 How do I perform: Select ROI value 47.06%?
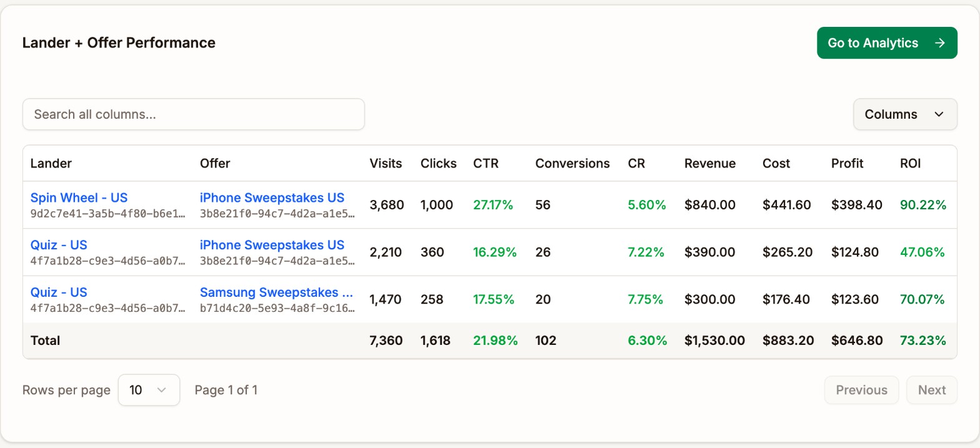click(923, 252)
